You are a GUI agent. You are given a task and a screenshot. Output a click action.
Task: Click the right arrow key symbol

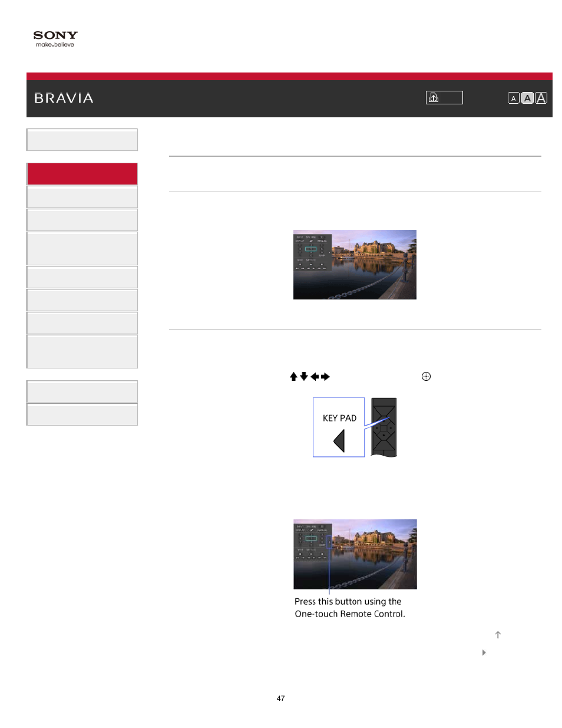coord(325,377)
